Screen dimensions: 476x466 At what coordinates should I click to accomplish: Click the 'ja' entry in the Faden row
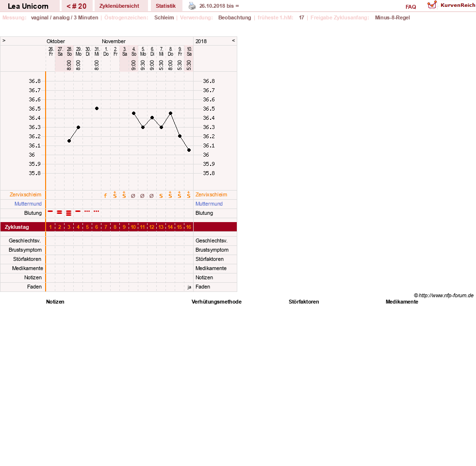tap(189, 287)
